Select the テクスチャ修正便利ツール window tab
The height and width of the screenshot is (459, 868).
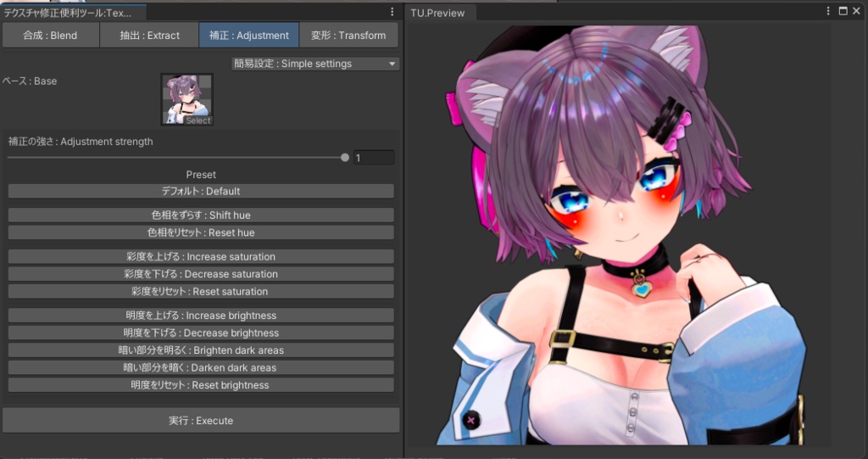tap(73, 12)
